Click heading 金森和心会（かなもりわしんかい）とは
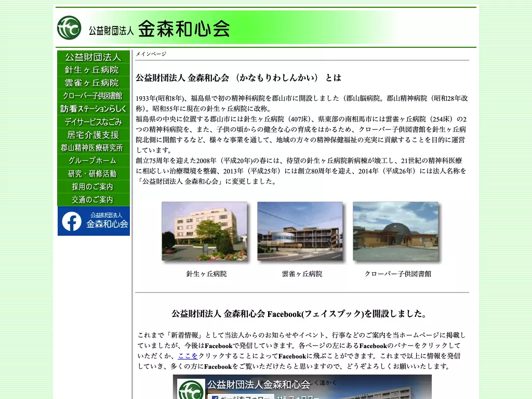 238,78
